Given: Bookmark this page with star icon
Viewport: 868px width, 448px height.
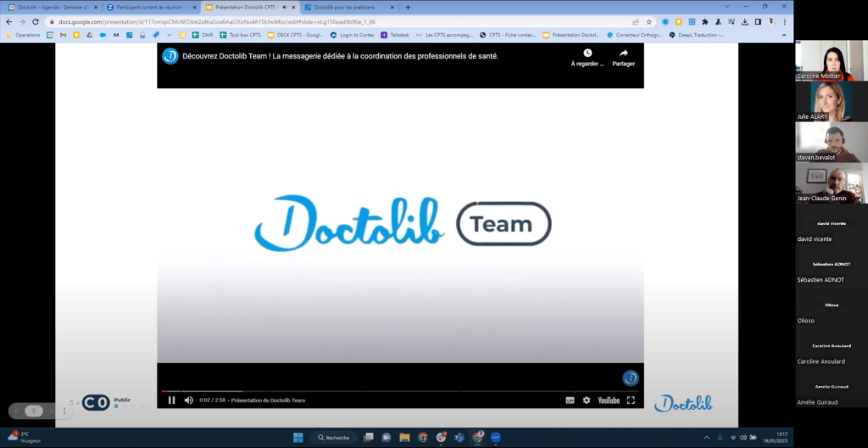Looking at the screenshot, I should tap(648, 21).
